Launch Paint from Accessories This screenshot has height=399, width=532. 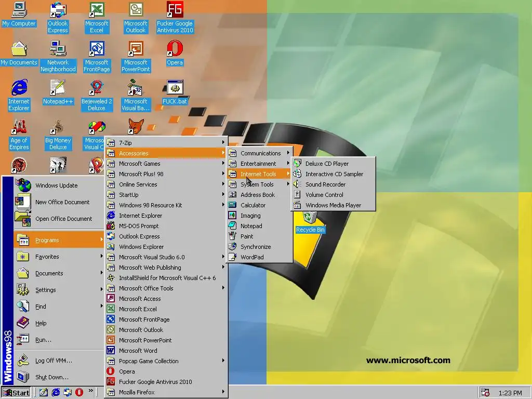click(x=260, y=236)
